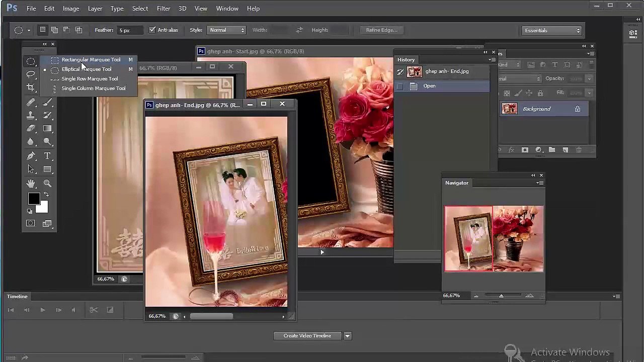Click the Navigator preview thumbnail

[x=494, y=239]
